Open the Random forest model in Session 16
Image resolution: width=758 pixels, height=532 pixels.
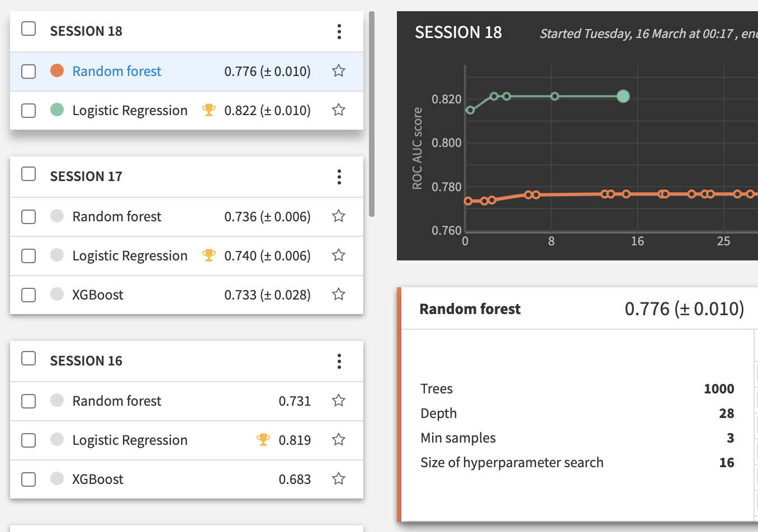click(x=117, y=401)
